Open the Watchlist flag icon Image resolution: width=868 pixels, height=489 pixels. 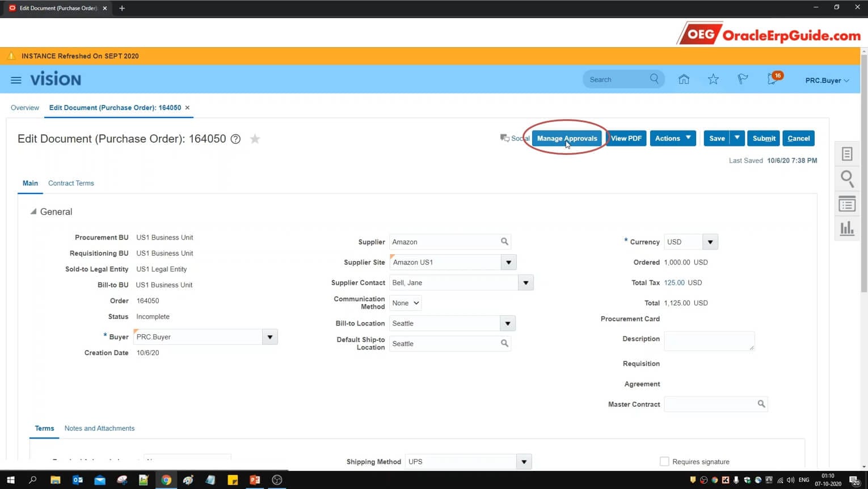[743, 79]
